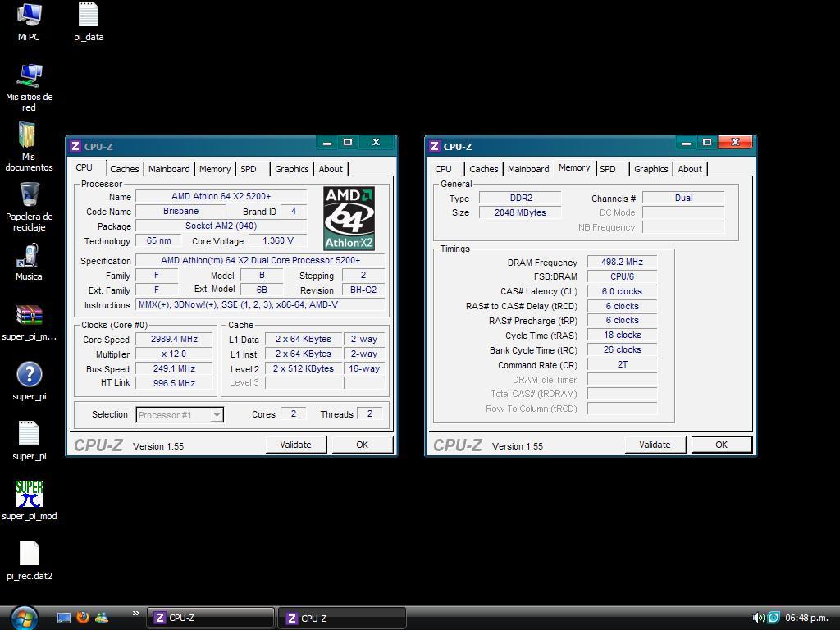Select first CPU-Z taskbar button
The height and width of the screenshot is (630, 840).
[x=211, y=618]
